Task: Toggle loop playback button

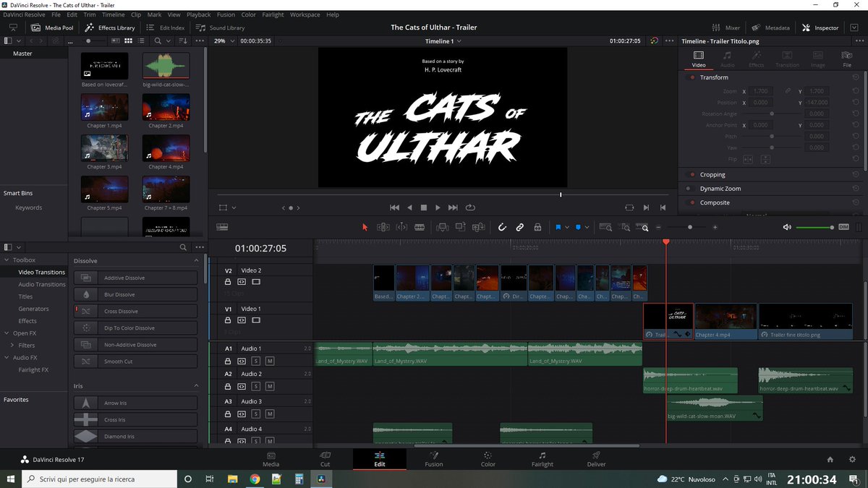Action: pos(471,207)
